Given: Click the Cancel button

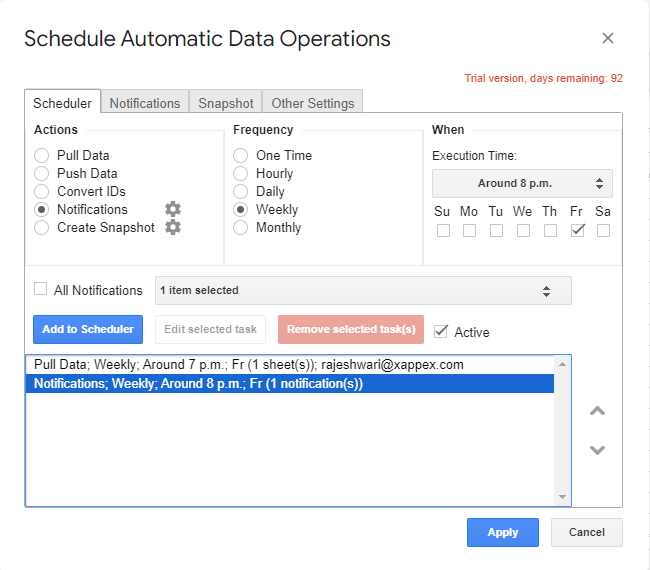Looking at the screenshot, I should (587, 532).
